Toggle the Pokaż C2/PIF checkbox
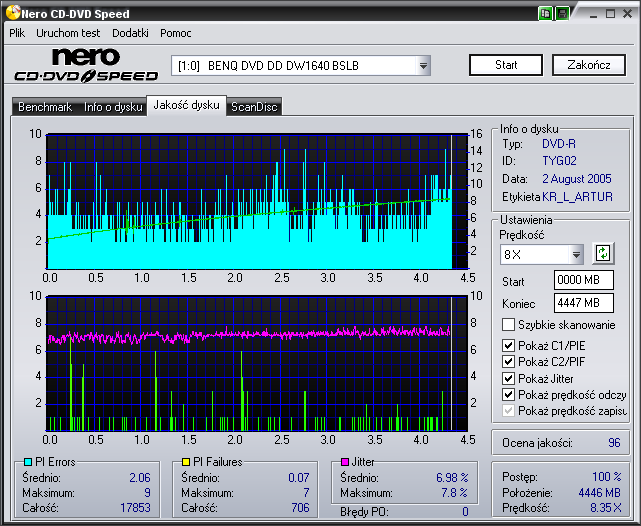Image resolution: width=641 pixels, height=526 pixels. [508, 362]
